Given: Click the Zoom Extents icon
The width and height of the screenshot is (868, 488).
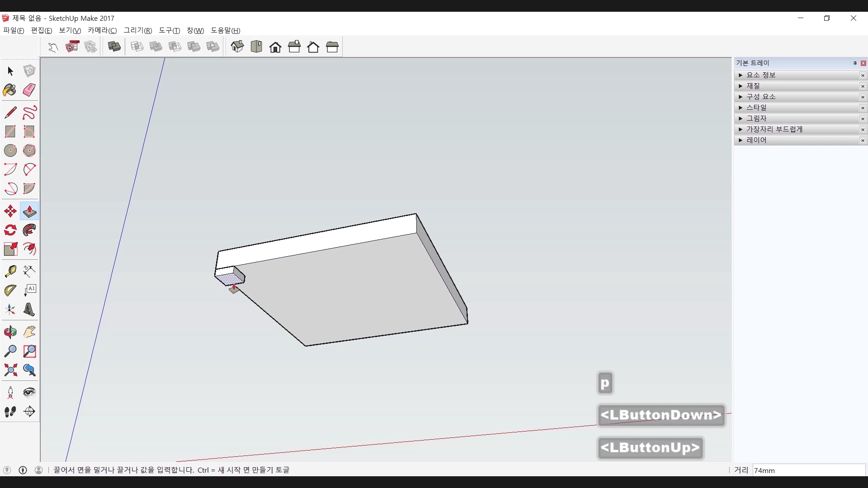Looking at the screenshot, I should pos(10,371).
